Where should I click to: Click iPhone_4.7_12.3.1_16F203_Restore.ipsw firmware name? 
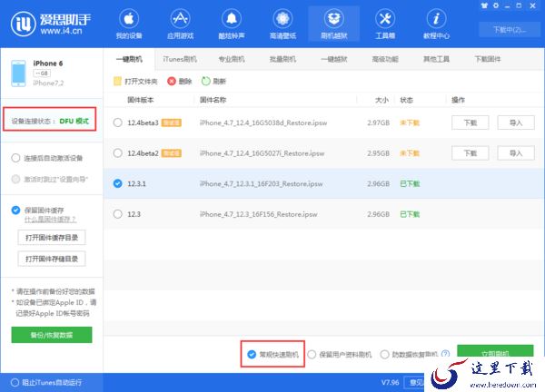(x=261, y=183)
